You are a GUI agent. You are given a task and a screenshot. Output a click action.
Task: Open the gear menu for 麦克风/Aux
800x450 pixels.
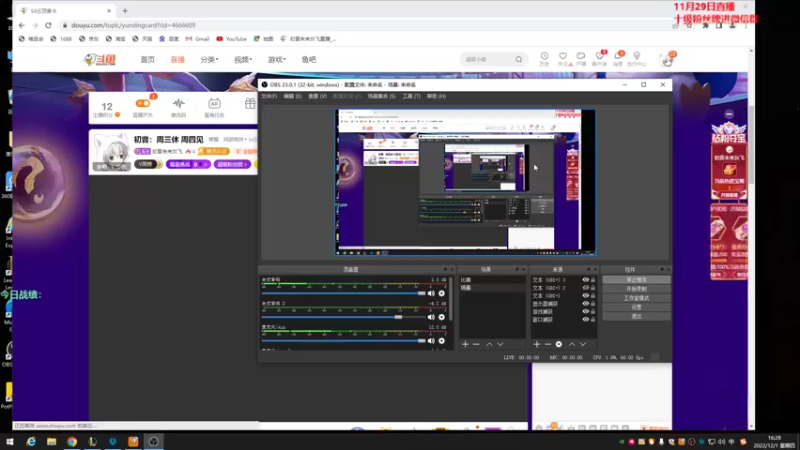coord(442,341)
